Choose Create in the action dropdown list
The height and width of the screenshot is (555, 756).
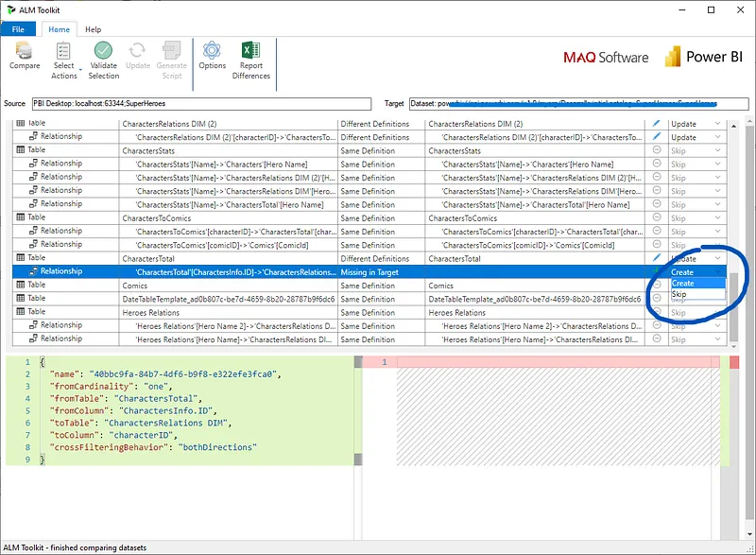(697, 284)
